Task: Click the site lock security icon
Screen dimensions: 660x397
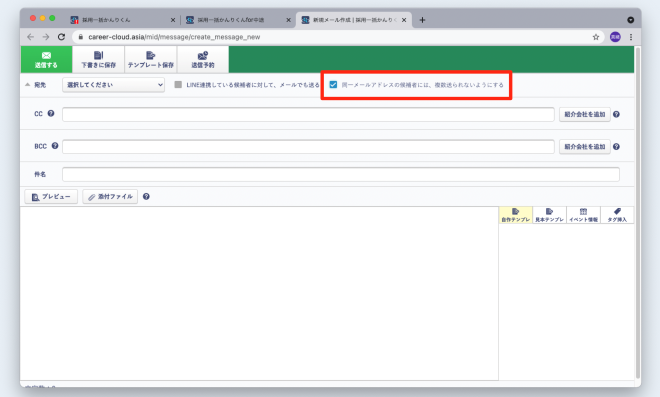Action: [x=81, y=37]
